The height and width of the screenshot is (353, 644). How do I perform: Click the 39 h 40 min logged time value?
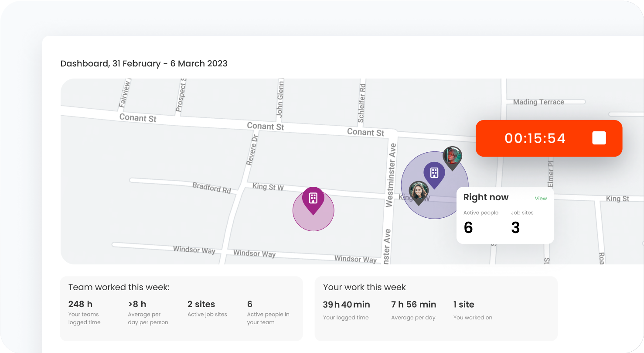tap(346, 305)
